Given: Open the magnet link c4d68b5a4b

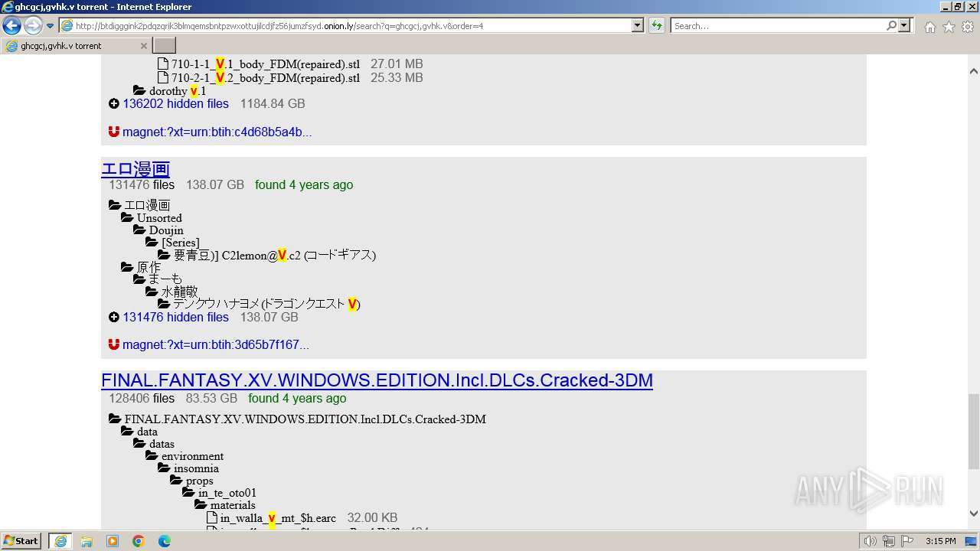Looking at the screenshot, I should coord(217,132).
